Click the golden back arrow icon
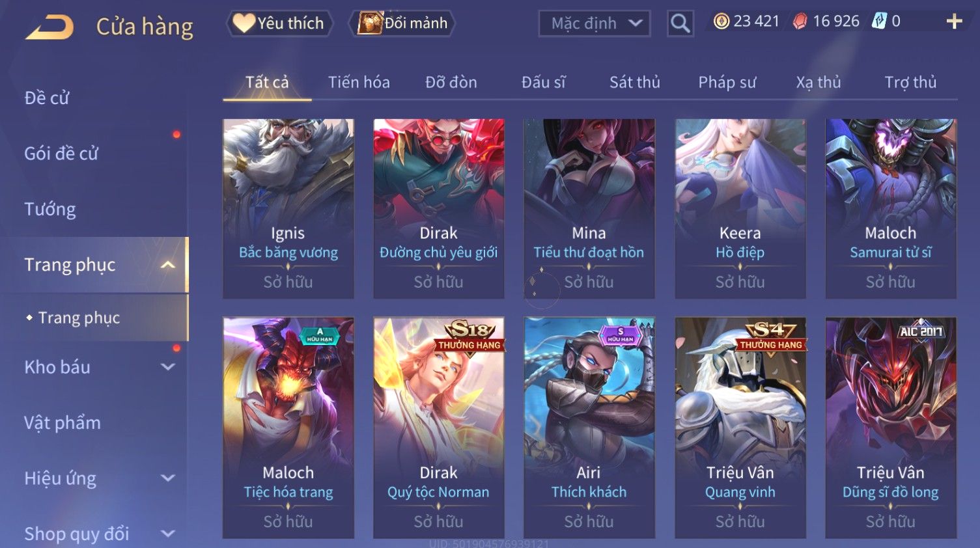Screen dimensions: 980x548 tap(49, 27)
